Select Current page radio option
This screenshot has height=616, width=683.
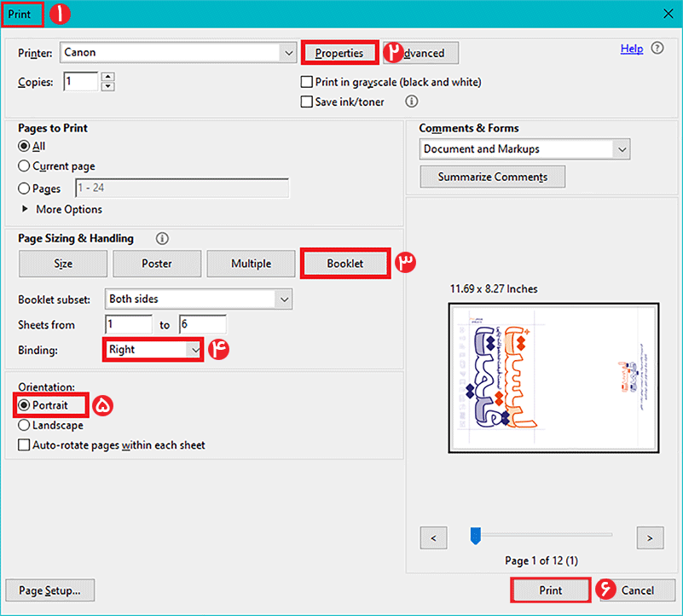click(x=24, y=166)
